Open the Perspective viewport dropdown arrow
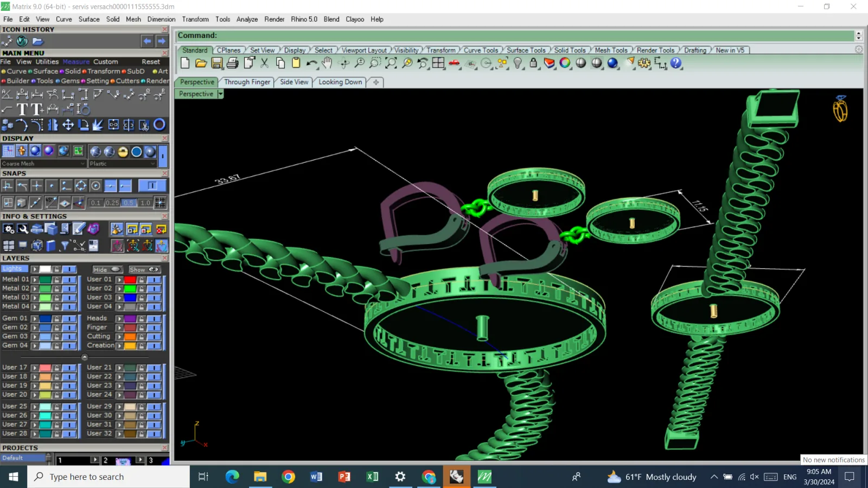This screenshot has width=868, height=488. coord(220,94)
